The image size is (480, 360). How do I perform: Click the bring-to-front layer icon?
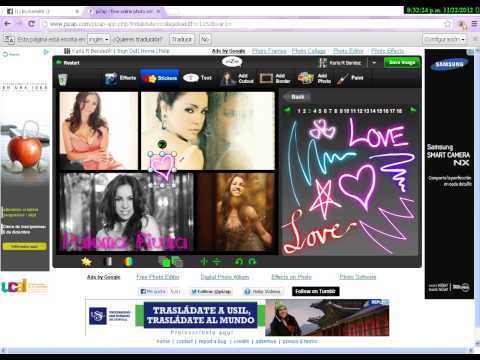[x=164, y=262]
